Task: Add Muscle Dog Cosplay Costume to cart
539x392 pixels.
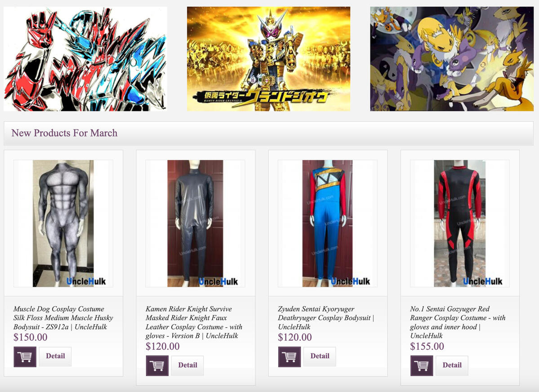Action: pos(25,357)
